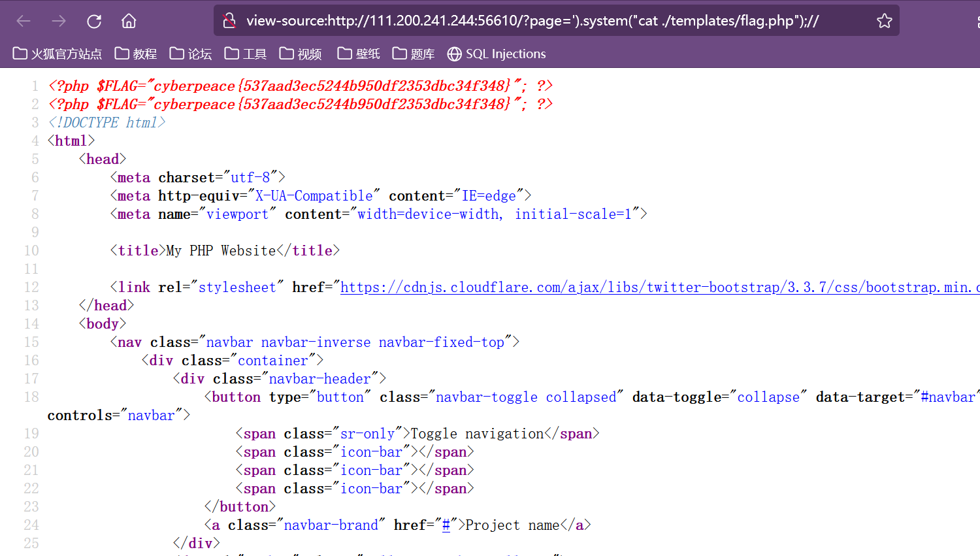This screenshot has width=980, height=556.
Task: Open the SQL Injections bookmark
Action: (x=497, y=54)
